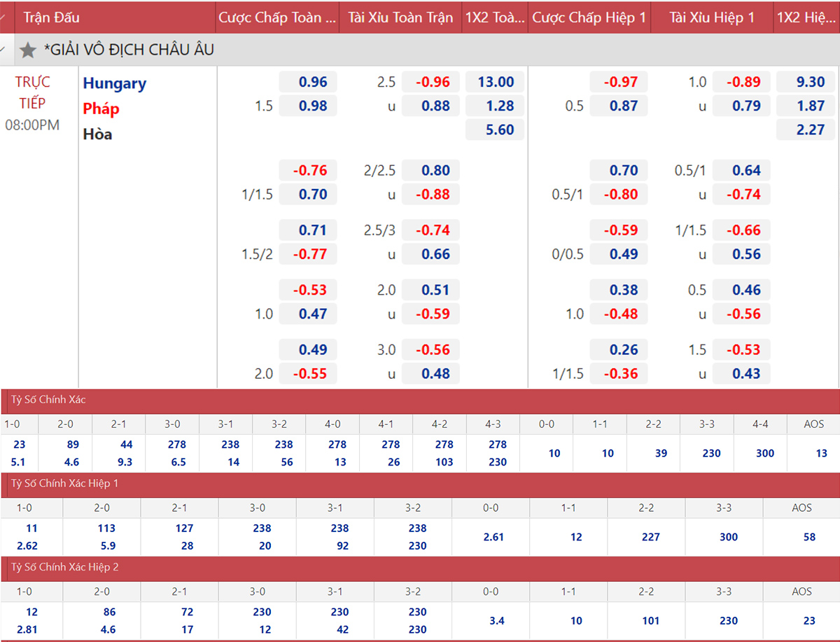This screenshot has width=840, height=642.
Task: Select the Cược Chấp Hiệp 1 column header
Action: click(x=589, y=18)
